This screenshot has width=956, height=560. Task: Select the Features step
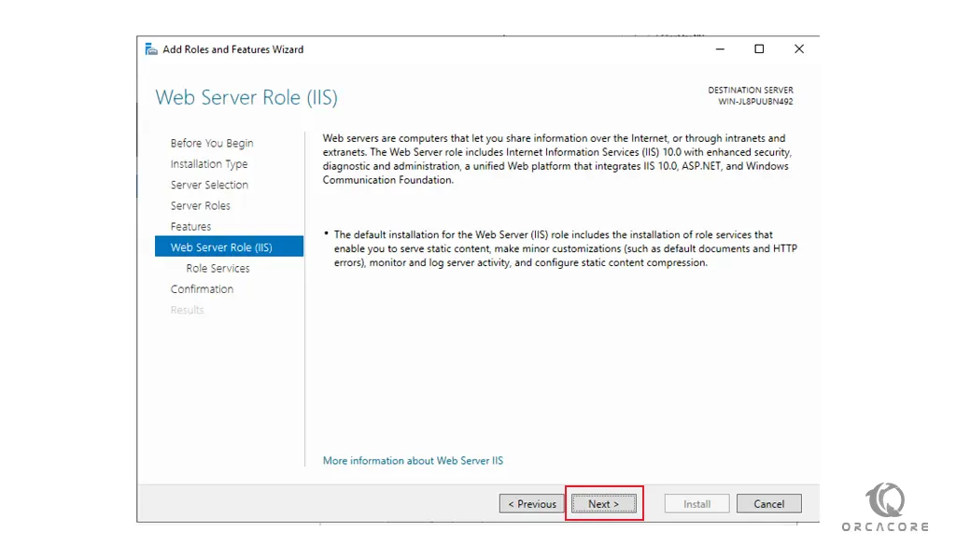(190, 227)
